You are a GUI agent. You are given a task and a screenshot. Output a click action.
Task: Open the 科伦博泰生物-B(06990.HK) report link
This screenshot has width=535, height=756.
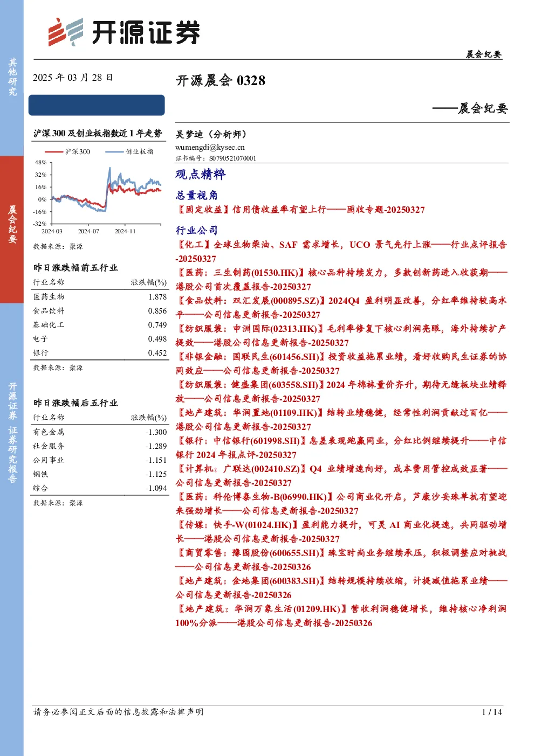tap(341, 504)
